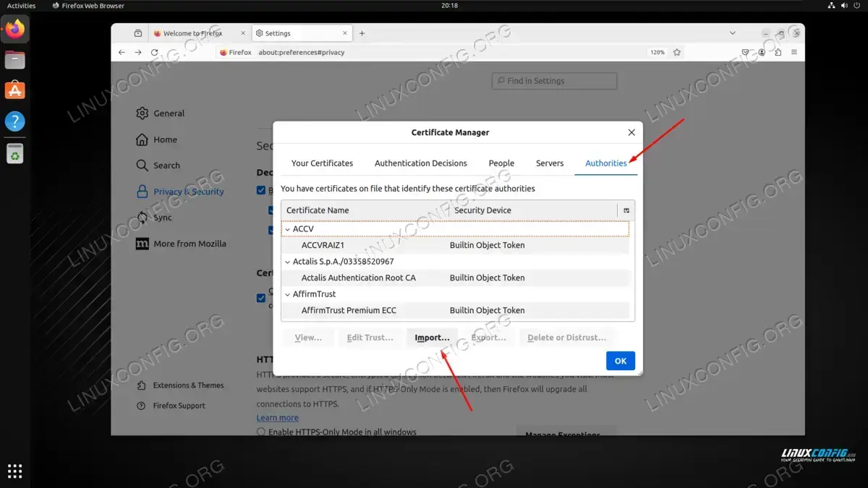The image size is (868, 488).
Task: Open Privacy & Security settings
Action: point(180,192)
